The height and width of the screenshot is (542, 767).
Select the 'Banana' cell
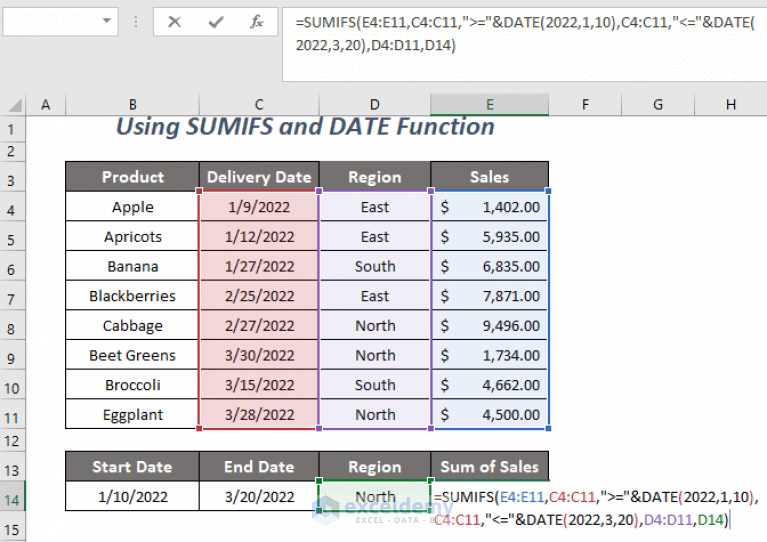[133, 266]
